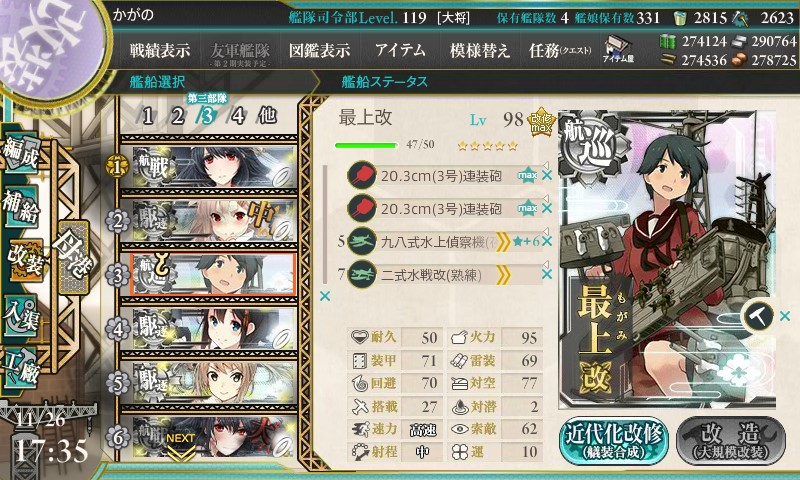Remove all equipment using X beside slot bar

[x=324, y=296]
